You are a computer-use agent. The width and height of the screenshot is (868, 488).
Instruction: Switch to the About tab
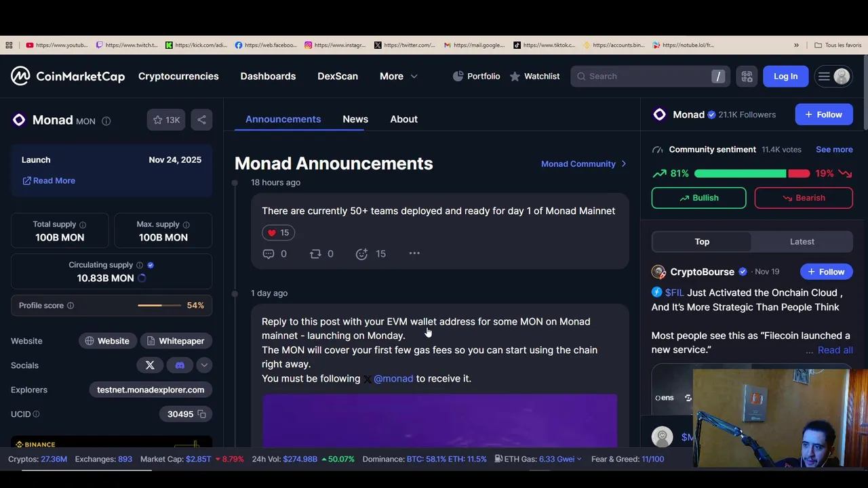coord(403,119)
